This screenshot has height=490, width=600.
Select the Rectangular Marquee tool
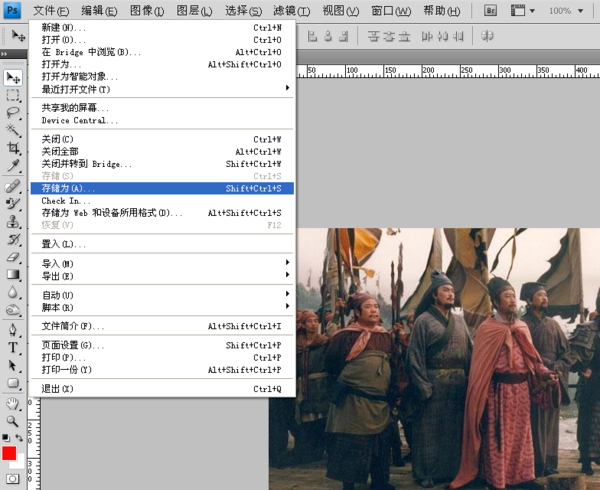(13, 95)
